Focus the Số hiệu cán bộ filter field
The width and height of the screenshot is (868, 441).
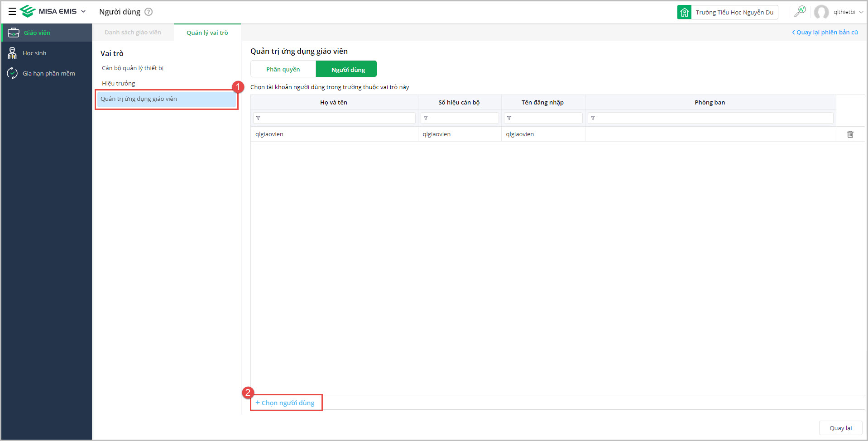point(460,118)
